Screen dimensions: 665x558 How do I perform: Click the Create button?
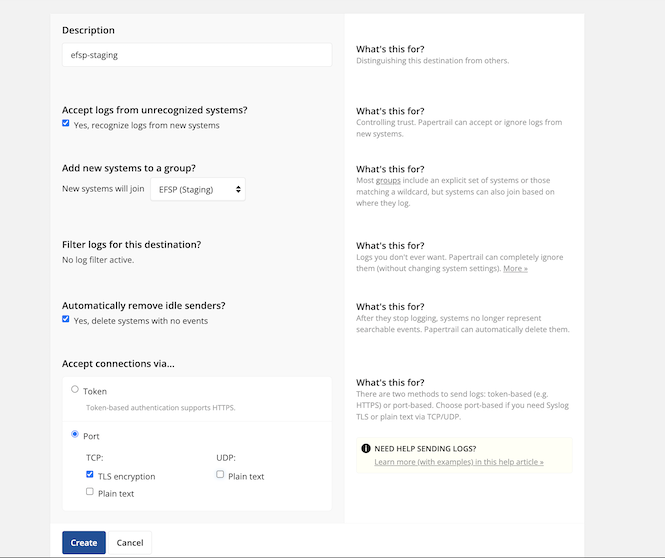(84, 543)
